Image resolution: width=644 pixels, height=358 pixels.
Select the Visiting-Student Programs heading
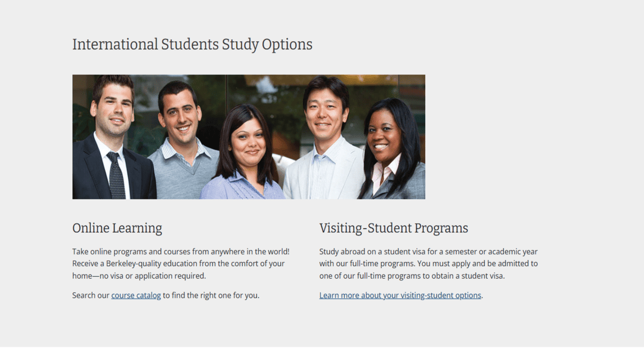pyautogui.click(x=394, y=229)
